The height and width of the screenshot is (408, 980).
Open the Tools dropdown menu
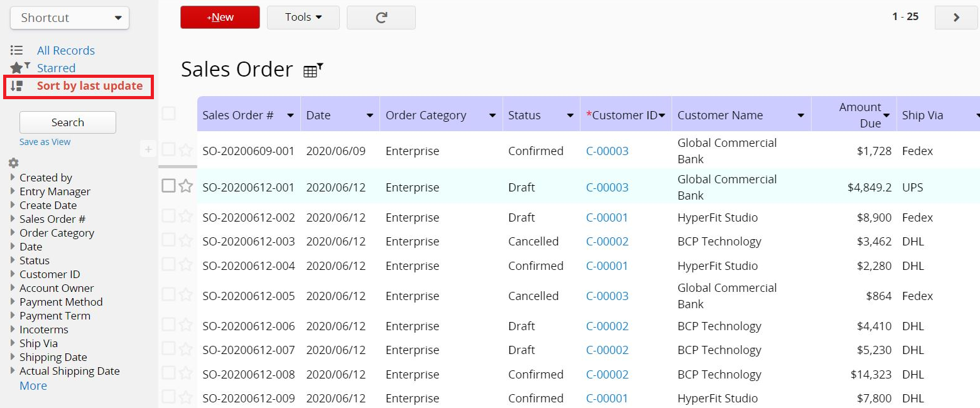pos(303,18)
